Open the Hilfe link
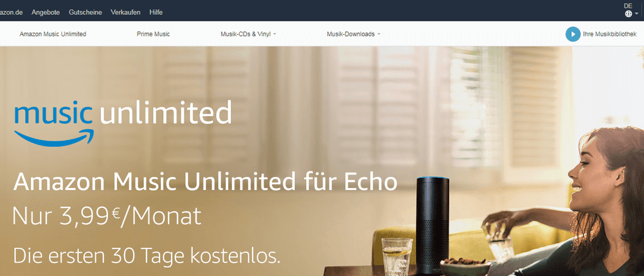 pos(156,12)
